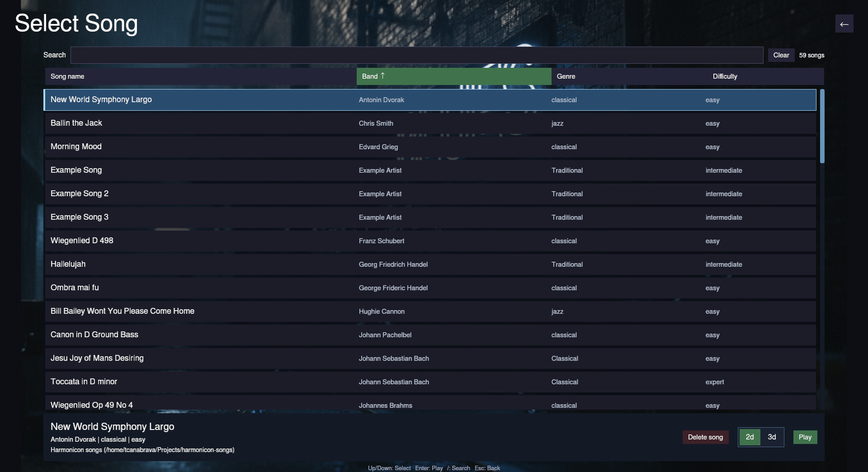Select Canon in D Ground Bass
Screen dimensions: 868x472
pyautogui.click(x=430, y=335)
